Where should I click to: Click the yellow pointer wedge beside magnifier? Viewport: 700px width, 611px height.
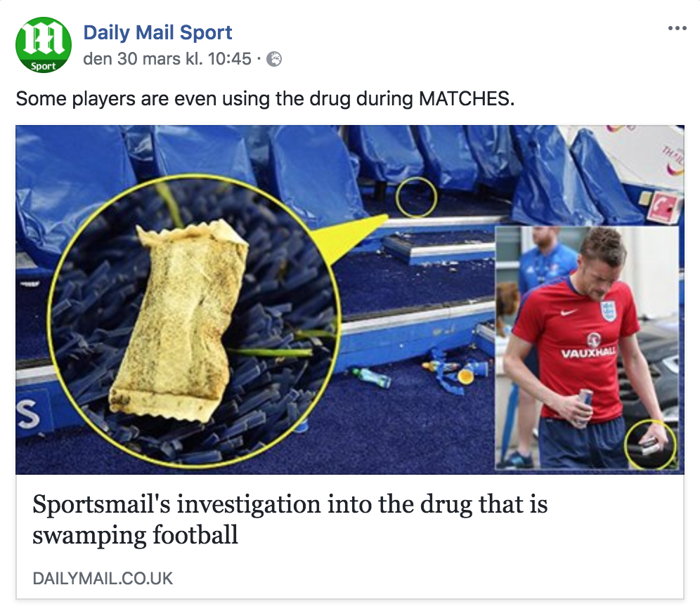point(356,241)
